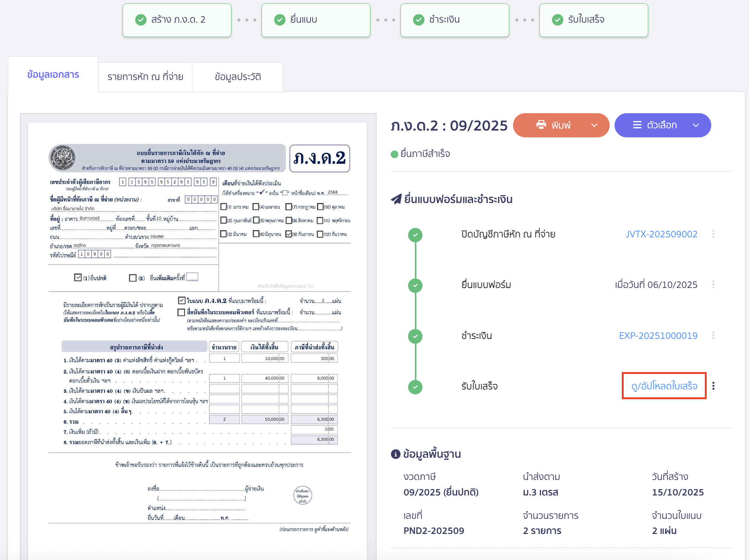Tick the (2) ยื่นเพิ่มเติมครั้งที่ checkbox
Screen dimensions: 749x560
click(133, 278)
